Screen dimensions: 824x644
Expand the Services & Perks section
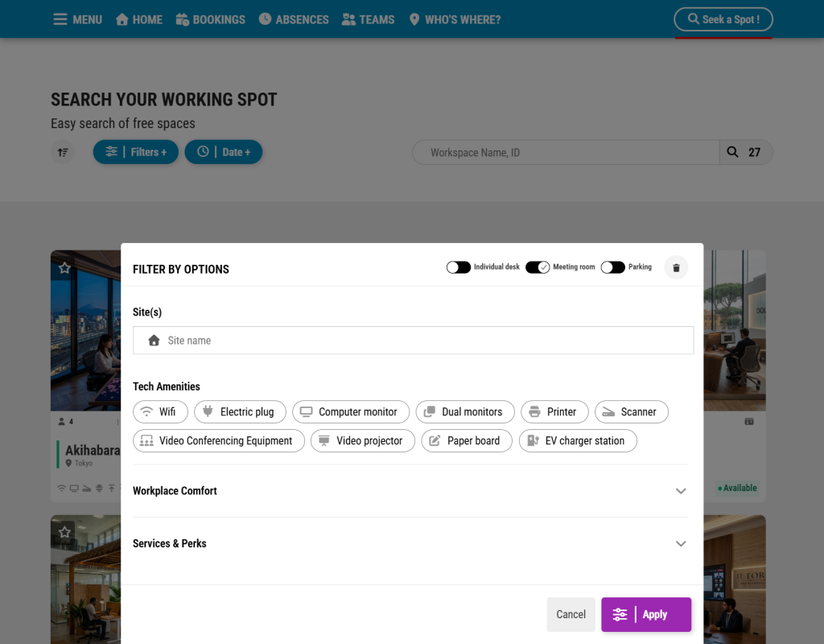point(410,543)
